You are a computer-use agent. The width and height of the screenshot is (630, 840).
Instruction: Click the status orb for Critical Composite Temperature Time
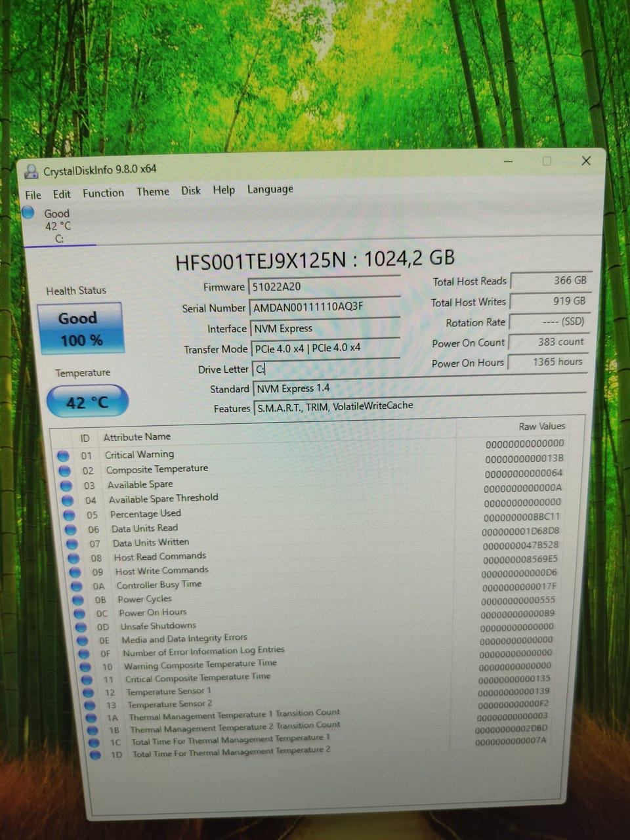tap(87, 680)
